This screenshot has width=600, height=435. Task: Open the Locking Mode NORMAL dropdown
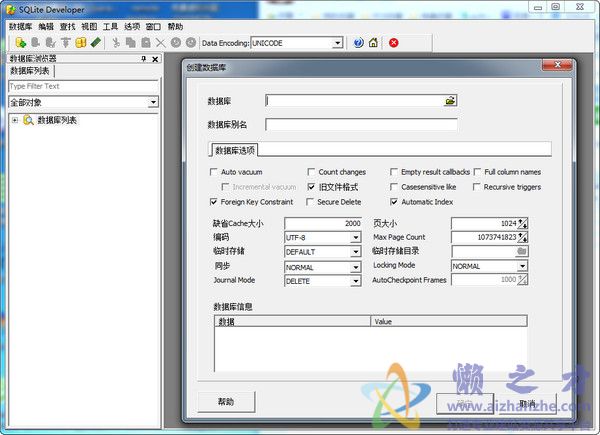coord(522,266)
